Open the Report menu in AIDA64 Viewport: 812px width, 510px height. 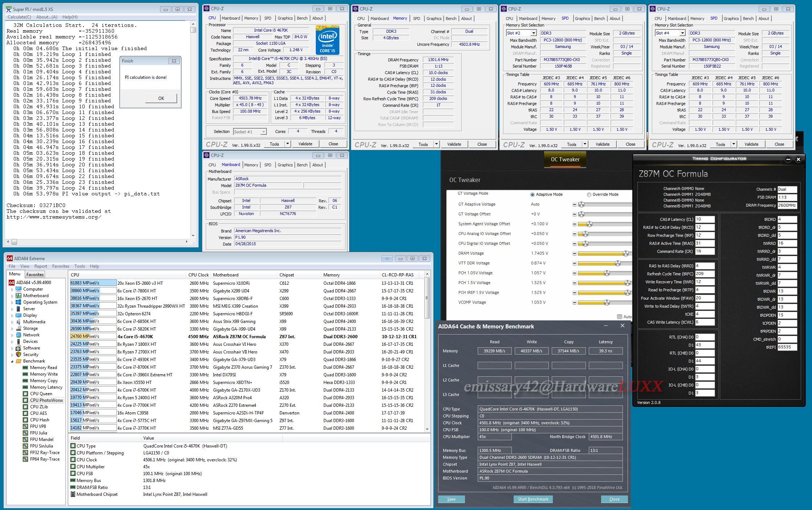41,266
